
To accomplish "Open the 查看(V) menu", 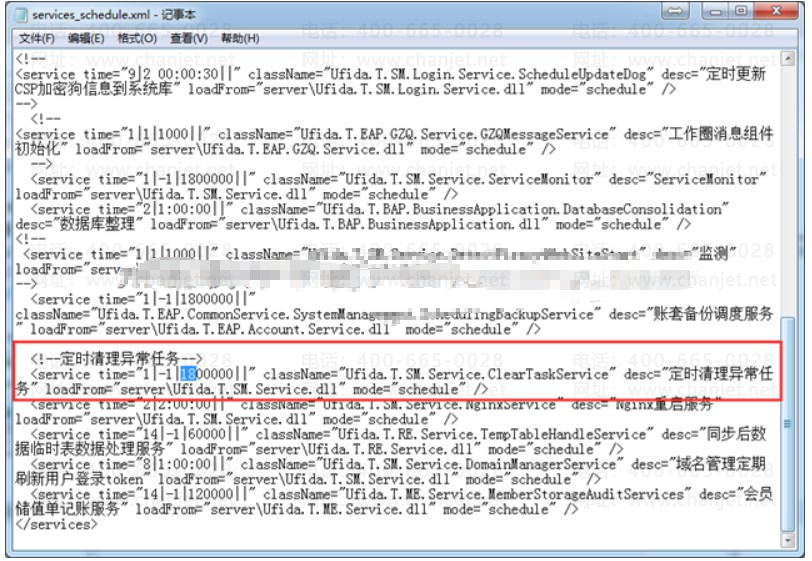I will [x=189, y=38].
